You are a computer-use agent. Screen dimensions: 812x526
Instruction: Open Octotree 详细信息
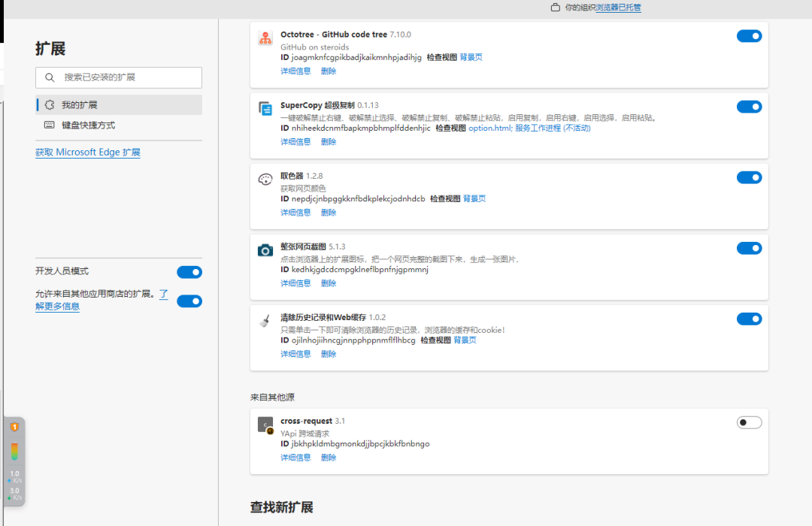pyautogui.click(x=295, y=71)
